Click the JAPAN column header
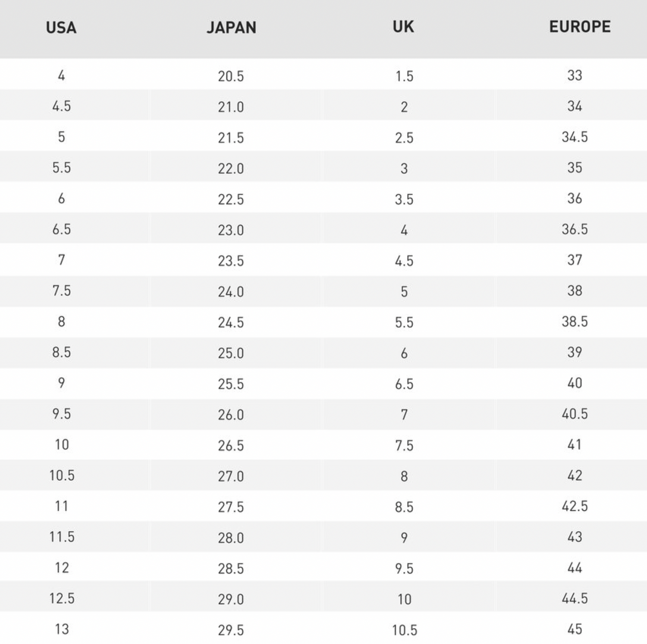The image size is (647, 644). pos(231,28)
